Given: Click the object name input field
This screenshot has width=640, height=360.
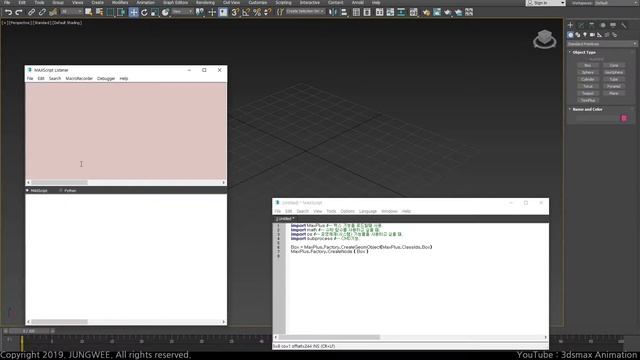Looking at the screenshot, I should (597, 118).
